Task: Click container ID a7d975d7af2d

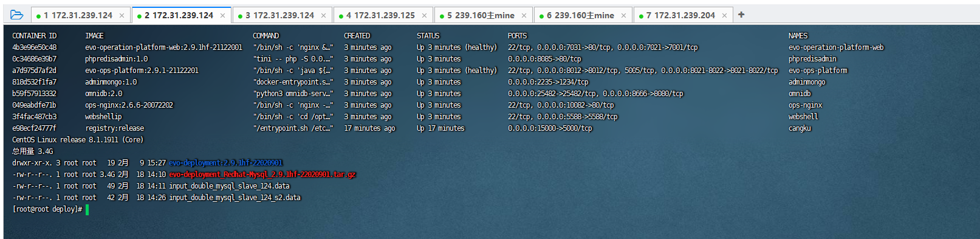Action: point(35,71)
